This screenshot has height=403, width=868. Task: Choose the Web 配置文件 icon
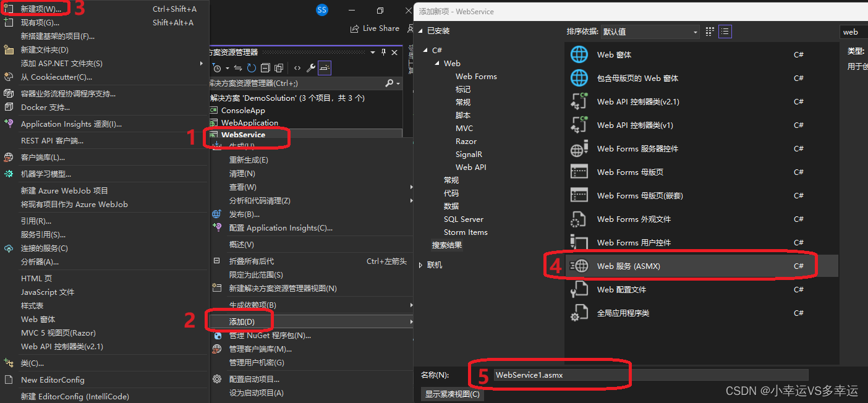[x=579, y=289]
